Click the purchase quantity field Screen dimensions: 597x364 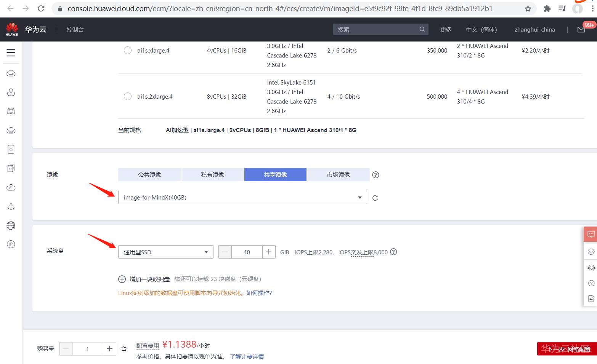[88, 349]
